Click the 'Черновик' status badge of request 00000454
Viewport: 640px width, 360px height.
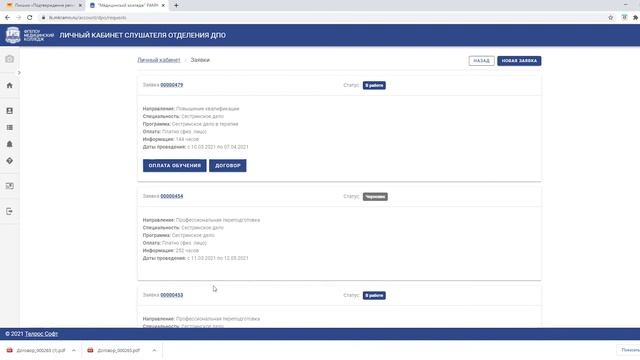(x=375, y=197)
